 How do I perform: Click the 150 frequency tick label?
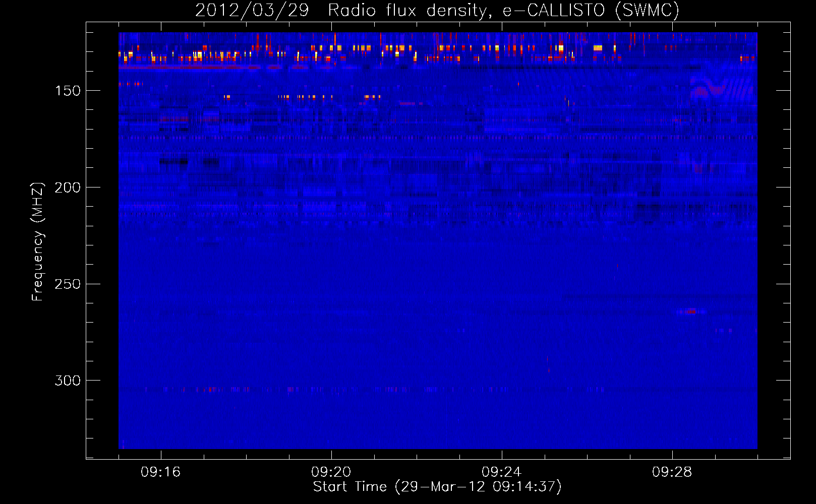[68, 91]
